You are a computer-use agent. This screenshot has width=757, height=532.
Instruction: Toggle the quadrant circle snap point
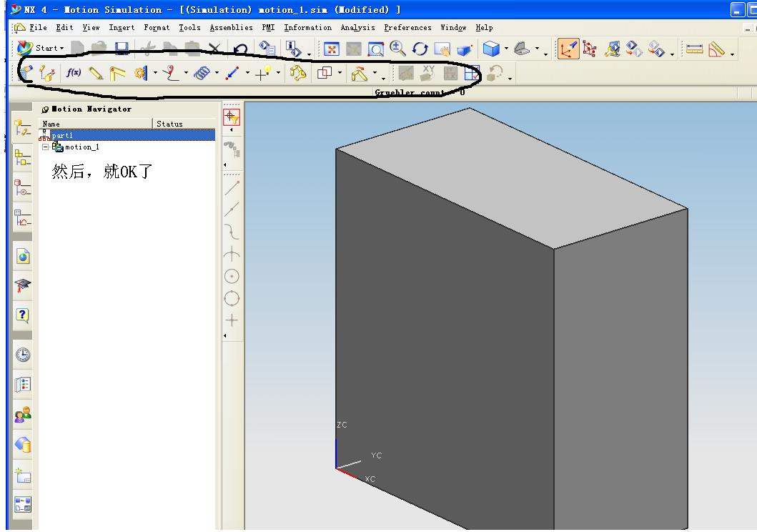point(232,298)
